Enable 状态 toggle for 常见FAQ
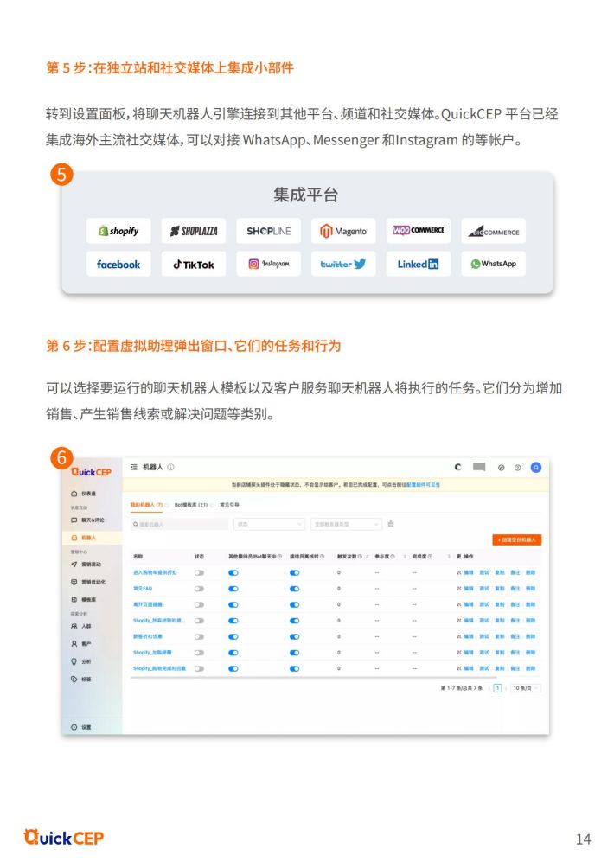614x868 pixels. tap(199, 589)
